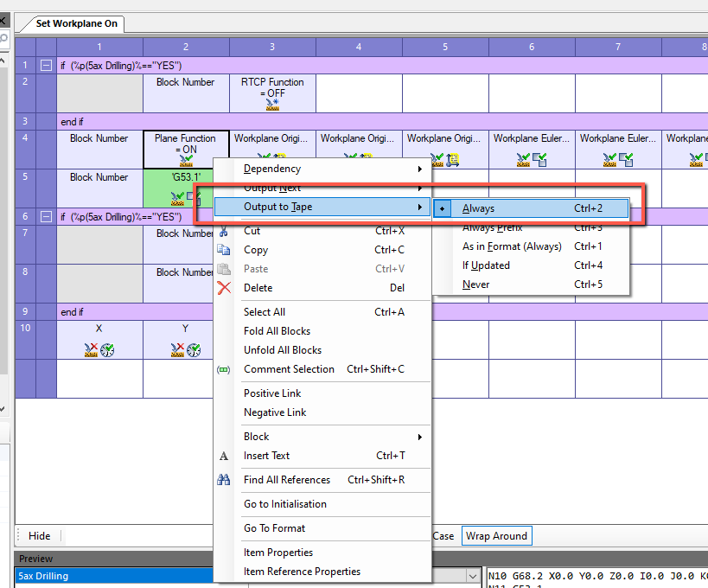The width and height of the screenshot is (708, 588).
Task: Click the Insert Text letter A icon
Action: (224, 456)
